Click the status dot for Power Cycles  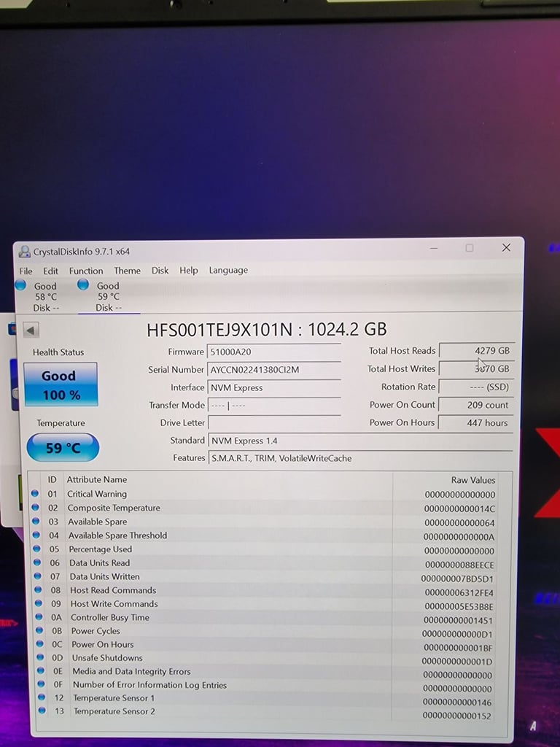pos(40,630)
